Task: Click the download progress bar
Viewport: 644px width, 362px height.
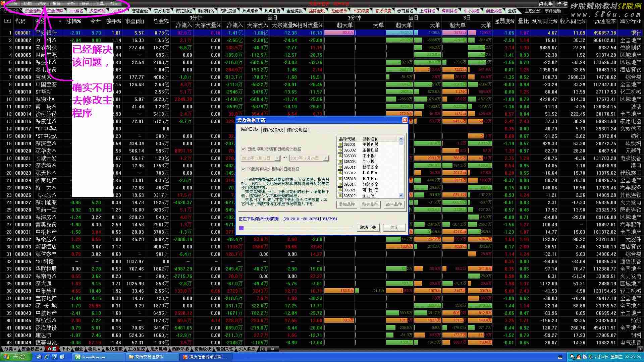Action: click(295, 228)
